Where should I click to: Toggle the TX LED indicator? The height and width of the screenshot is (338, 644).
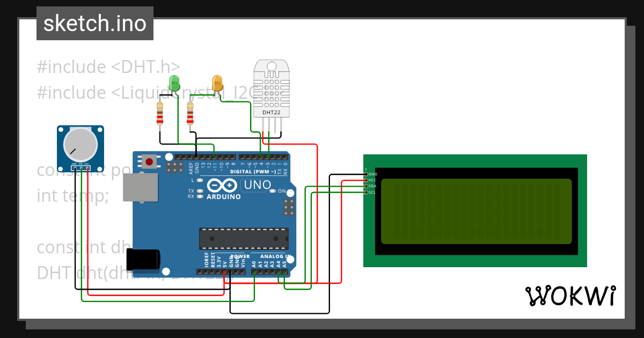199,191
